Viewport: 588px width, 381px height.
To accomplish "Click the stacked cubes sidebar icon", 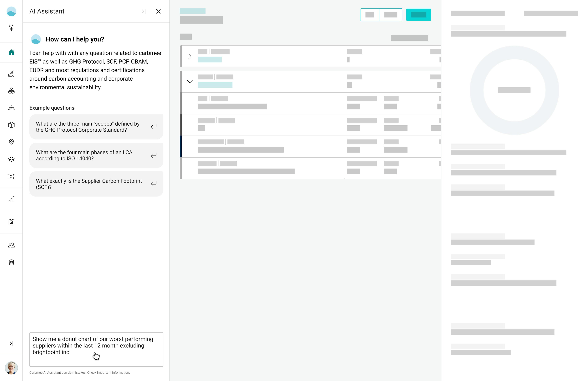I will point(11,91).
